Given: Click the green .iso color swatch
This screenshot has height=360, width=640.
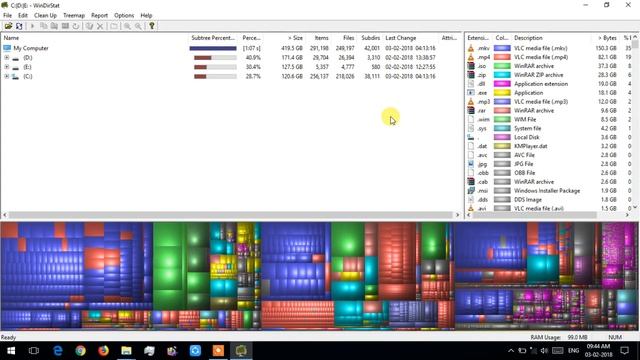Looking at the screenshot, I should pyautogui.click(x=502, y=66).
